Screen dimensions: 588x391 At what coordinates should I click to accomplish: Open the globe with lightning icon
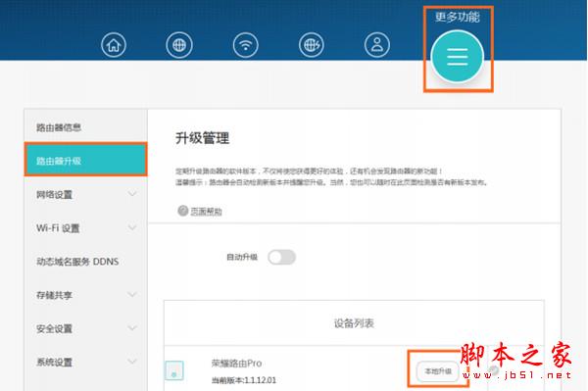coord(312,45)
